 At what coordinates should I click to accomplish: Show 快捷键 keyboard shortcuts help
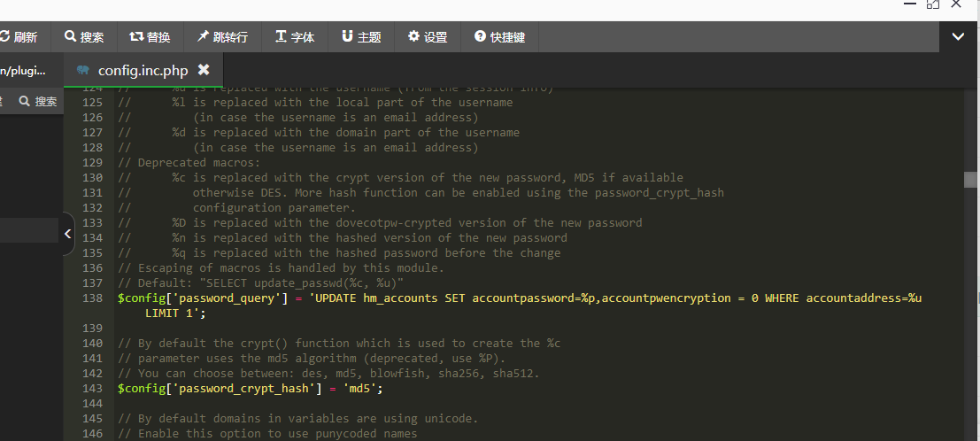point(499,37)
